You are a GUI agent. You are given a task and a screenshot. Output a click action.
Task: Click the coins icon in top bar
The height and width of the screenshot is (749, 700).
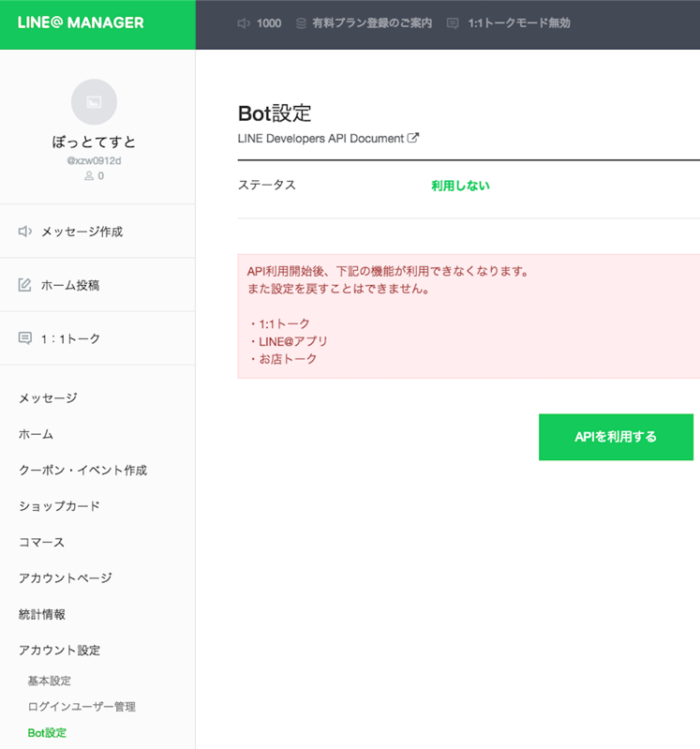(x=301, y=22)
